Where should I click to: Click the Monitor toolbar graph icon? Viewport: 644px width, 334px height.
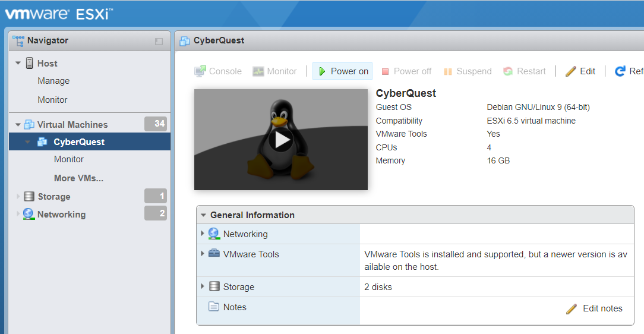(258, 71)
